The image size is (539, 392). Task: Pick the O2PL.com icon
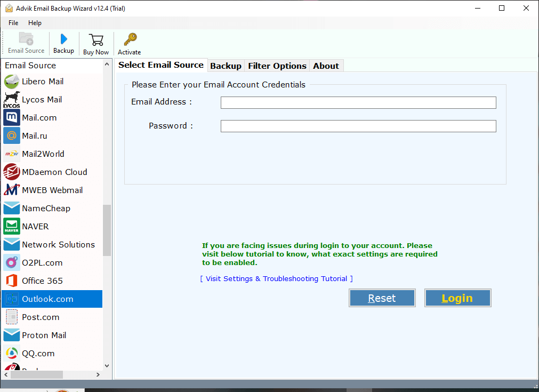coord(12,263)
